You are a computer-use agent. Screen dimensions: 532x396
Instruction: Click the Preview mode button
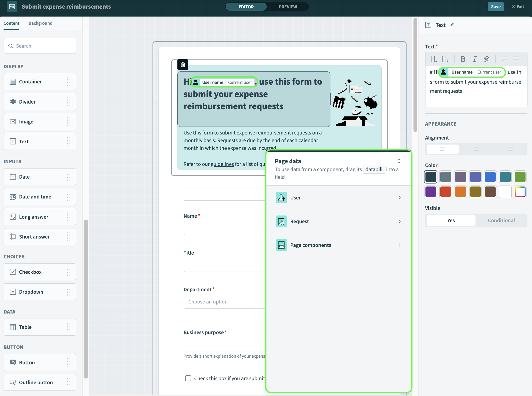click(x=288, y=7)
